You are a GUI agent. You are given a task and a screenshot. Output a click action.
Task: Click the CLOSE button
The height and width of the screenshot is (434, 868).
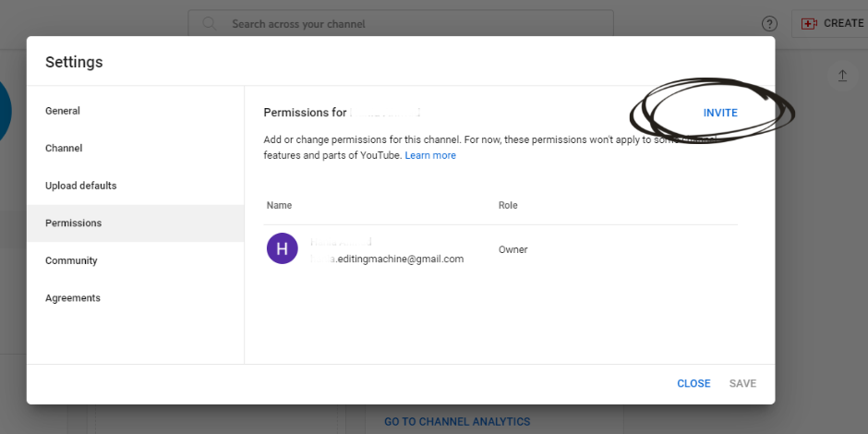[693, 383]
